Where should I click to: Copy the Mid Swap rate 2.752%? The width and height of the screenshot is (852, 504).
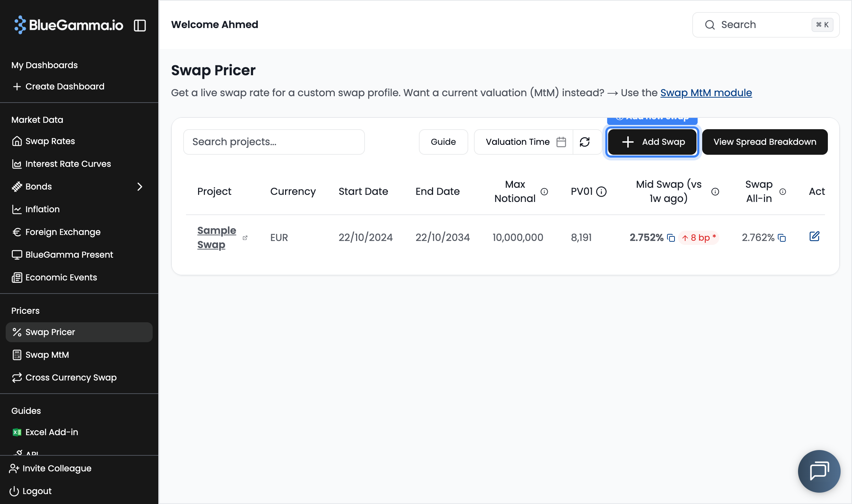671,238
